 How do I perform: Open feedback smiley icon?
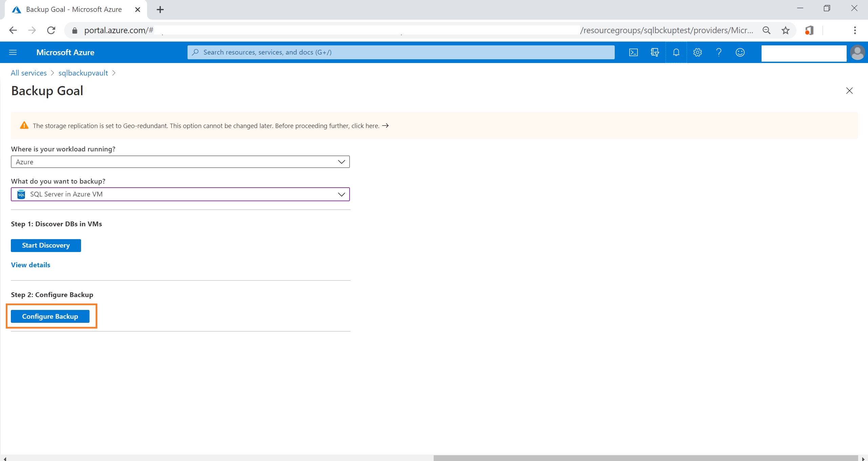click(x=740, y=52)
